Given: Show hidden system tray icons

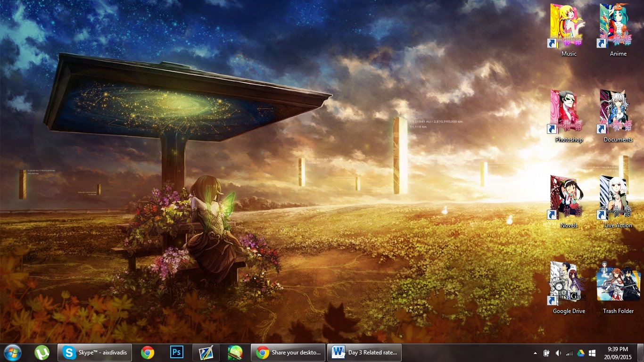Looking at the screenshot, I should [535, 353].
